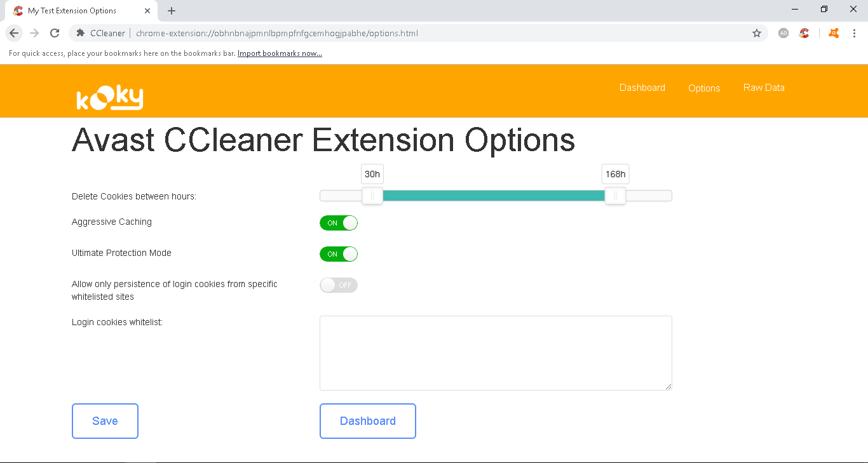Click the extension puzzle icon in address bar
The image size is (868, 463).
click(81, 33)
